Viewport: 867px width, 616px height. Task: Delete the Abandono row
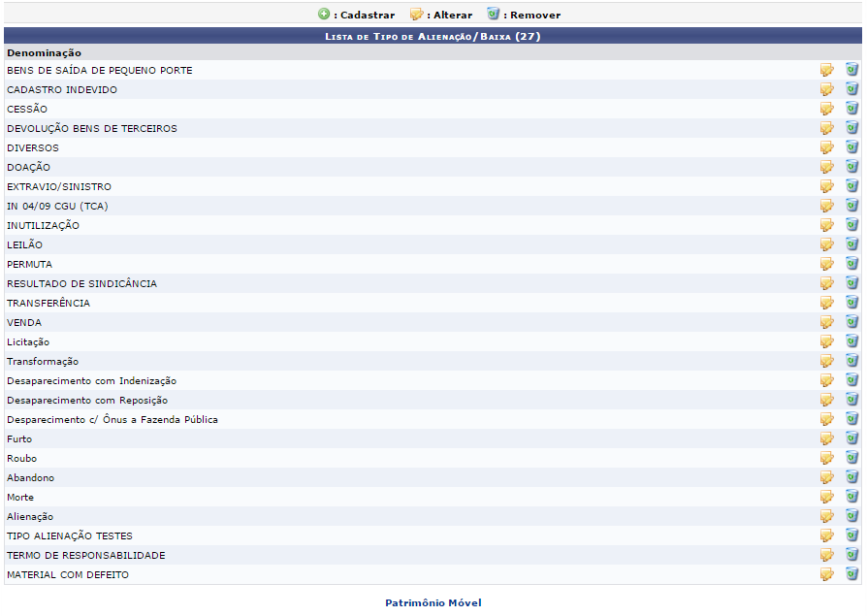[x=851, y=477]
